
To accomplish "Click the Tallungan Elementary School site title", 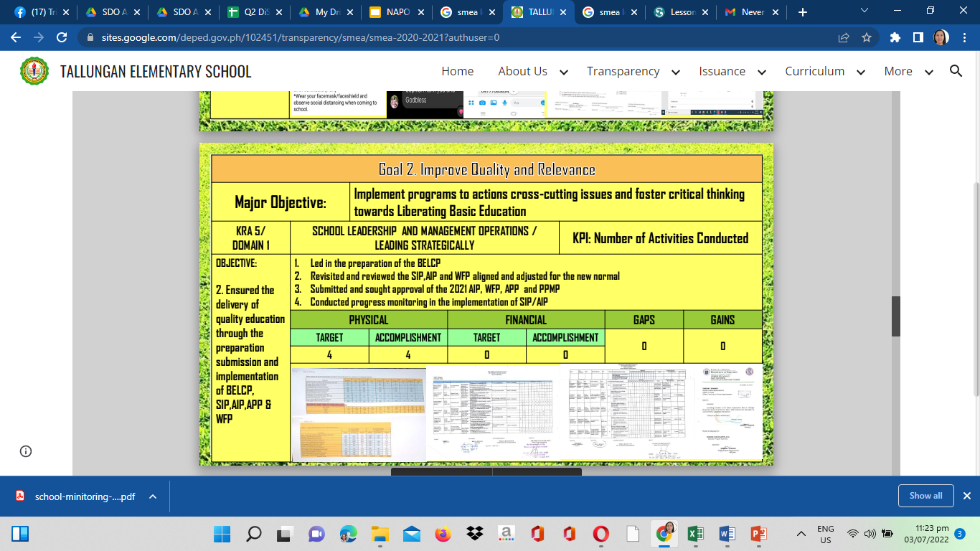I will pyautogui.click(x=156, y=71).
